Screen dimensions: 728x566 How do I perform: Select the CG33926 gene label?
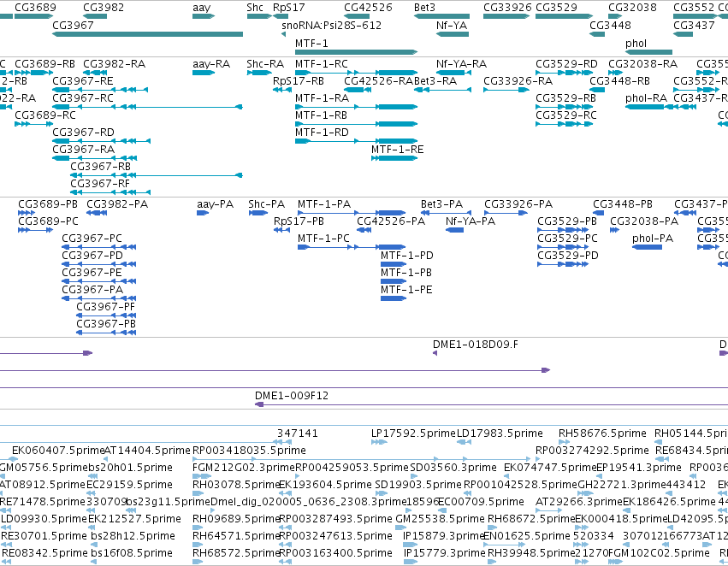tap(507, 8)
